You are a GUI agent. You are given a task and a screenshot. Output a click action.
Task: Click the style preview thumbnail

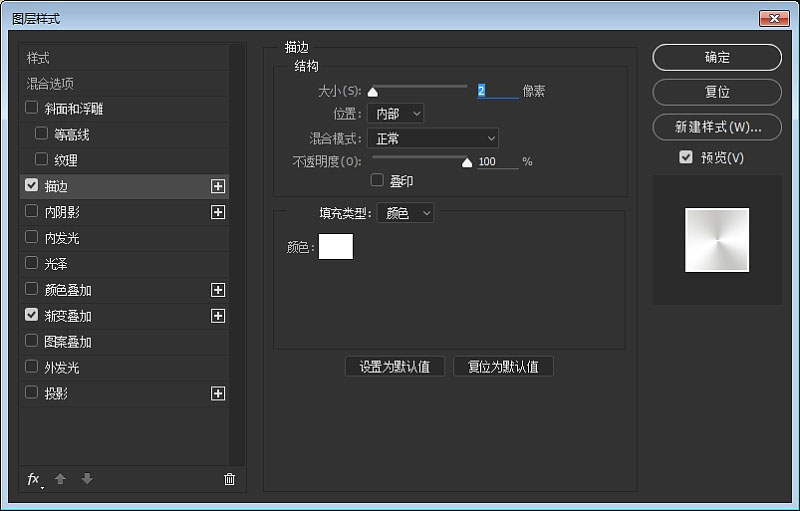coord(717,240)
